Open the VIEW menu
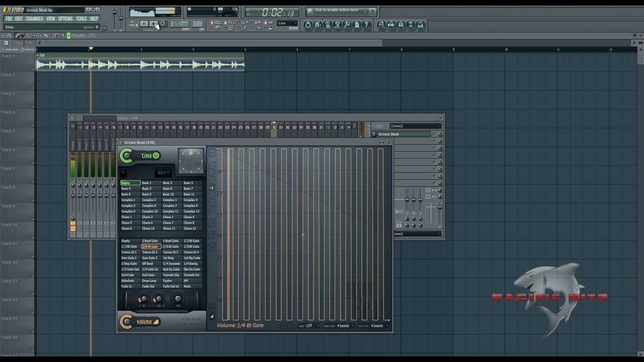This screenshot has width=644, height=362. pos(51,19)
